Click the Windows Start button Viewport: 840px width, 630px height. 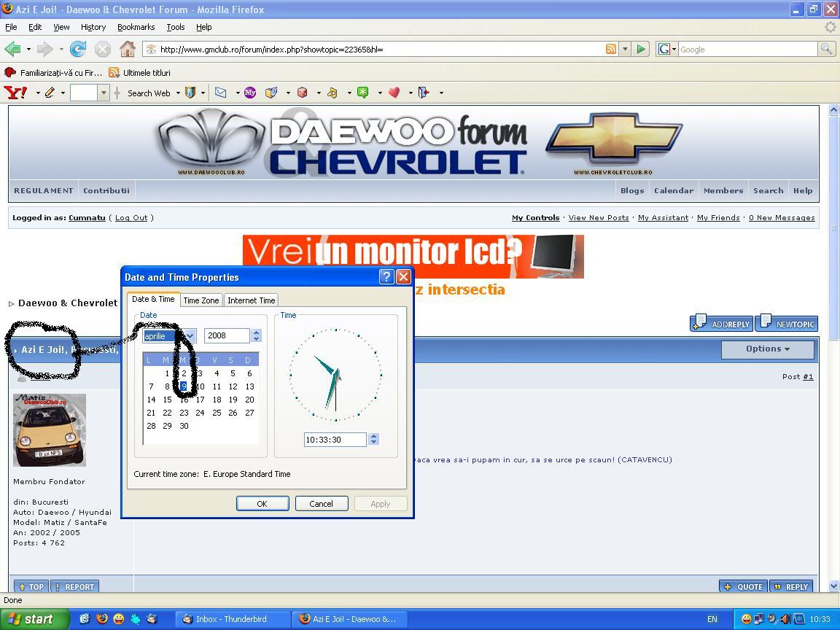pyautogui.click(x=34, y=619)
